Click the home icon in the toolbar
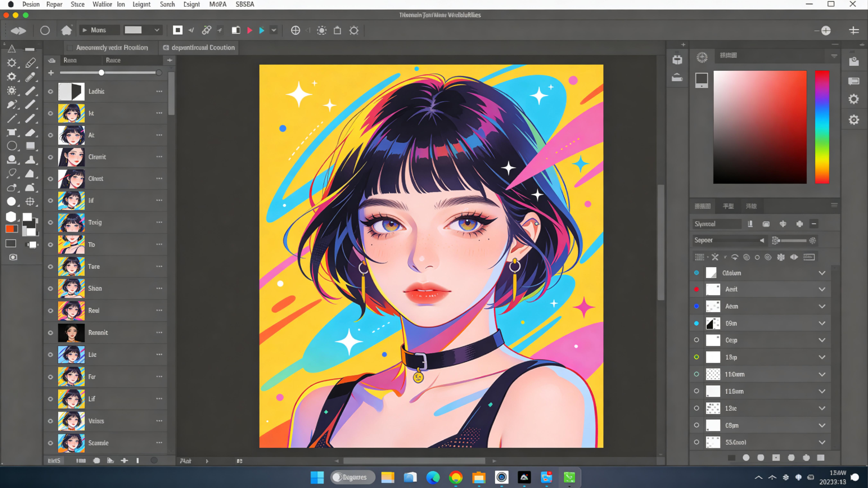Image resolution: width=868 pixels, height=488 pixels. [x=66, y=30]
